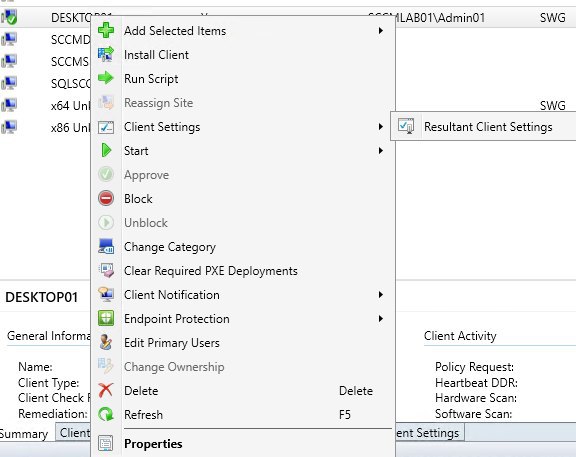The width and height of the screenshot is (576, 457).
Task: Select Block in the context menu
Action: click(242, 199)
